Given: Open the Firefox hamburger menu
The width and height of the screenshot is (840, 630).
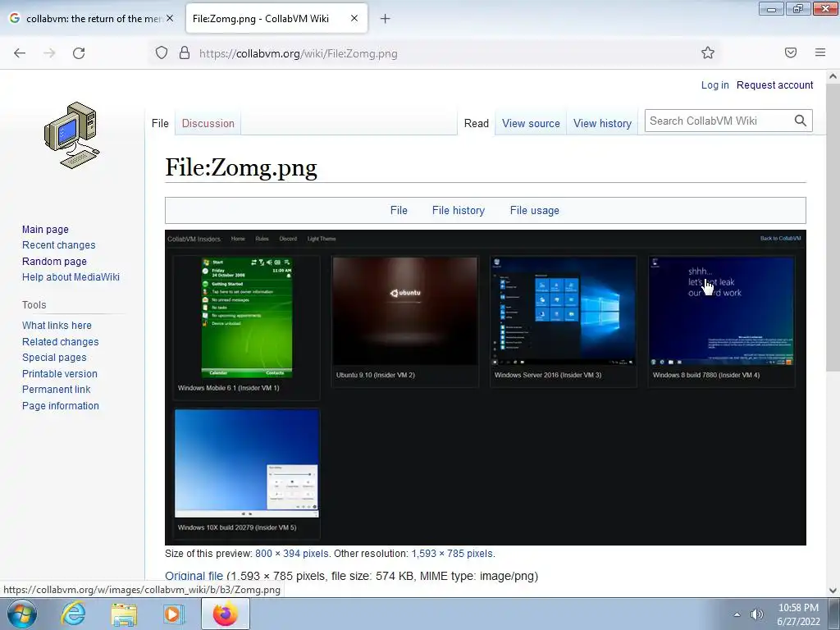Looking at the screenshot, I should pyautogui.click(x=820, y=52).
